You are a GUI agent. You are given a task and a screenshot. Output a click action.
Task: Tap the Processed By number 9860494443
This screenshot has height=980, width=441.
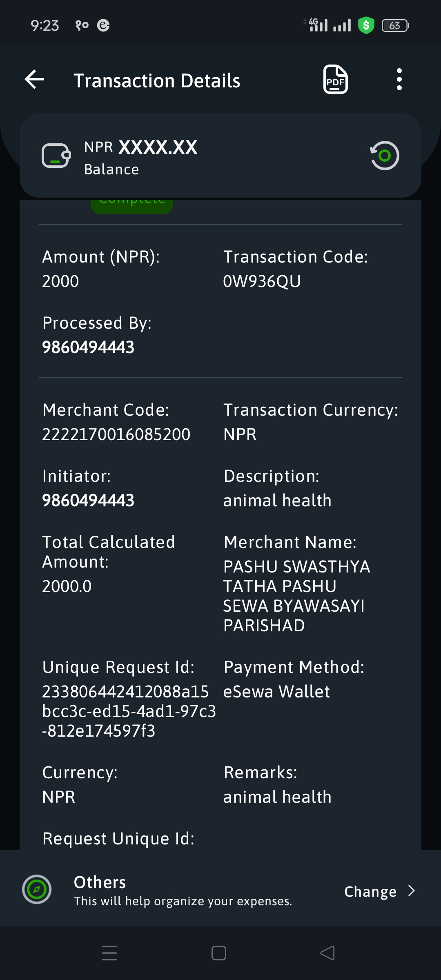tap(88, 347)
